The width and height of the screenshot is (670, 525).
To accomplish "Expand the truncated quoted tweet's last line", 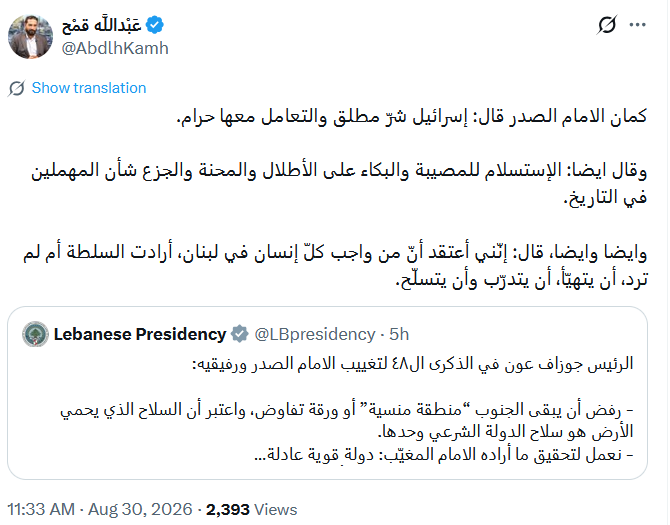I will [444, 454].
